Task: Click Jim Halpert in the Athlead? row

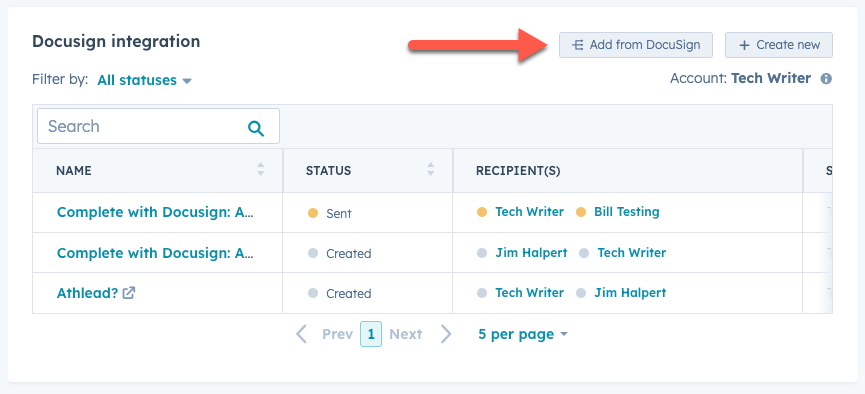Action: [x=630, y=292]
